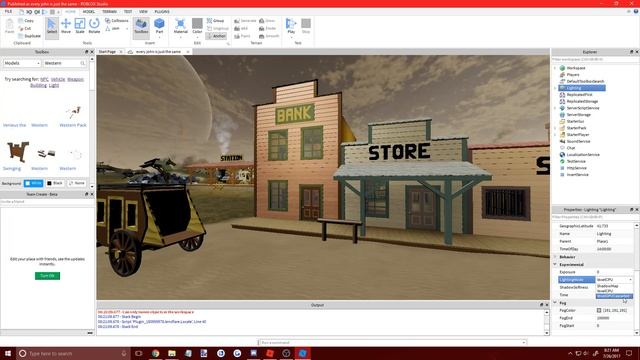
Task: Select the Swinging doors model thumbnail
Action: pyautogui.click(x=18, y=151)
